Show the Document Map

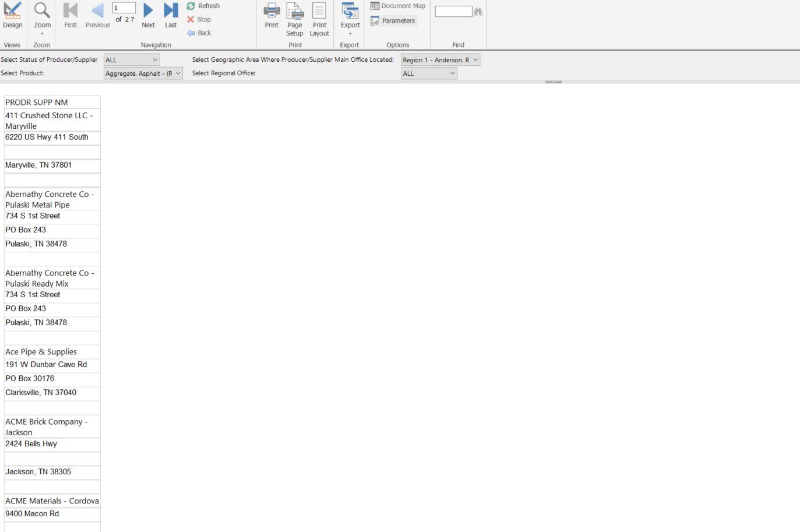pyautogui.click(x=398, y=6)
